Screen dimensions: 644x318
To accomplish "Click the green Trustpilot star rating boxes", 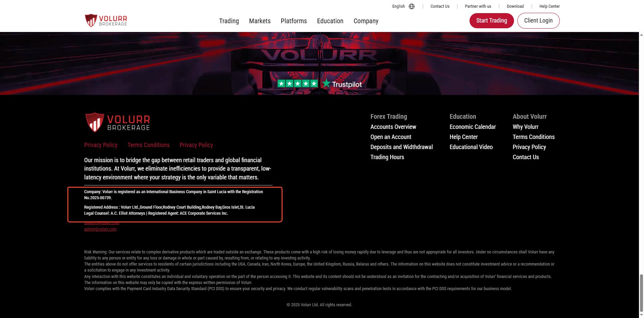I will point(297,83).
